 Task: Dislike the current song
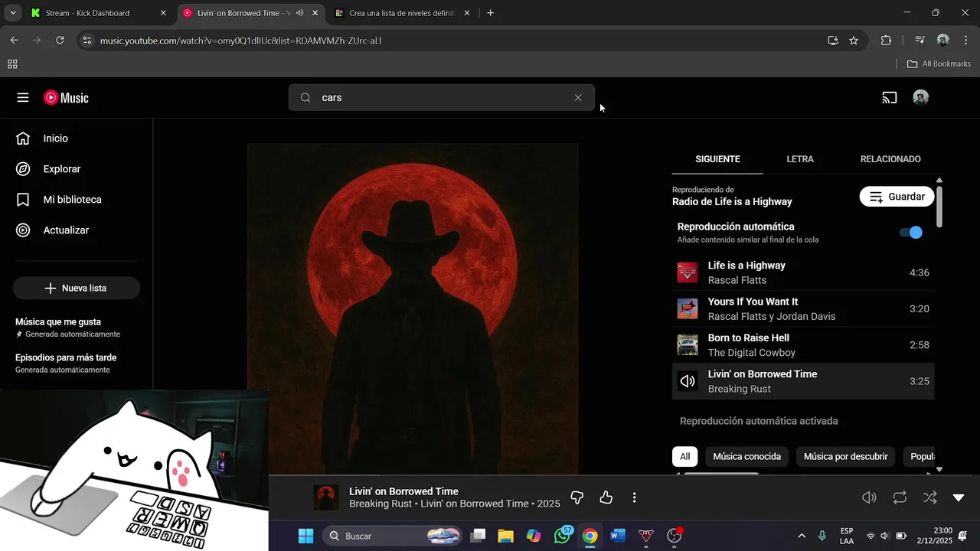[577, 497]
